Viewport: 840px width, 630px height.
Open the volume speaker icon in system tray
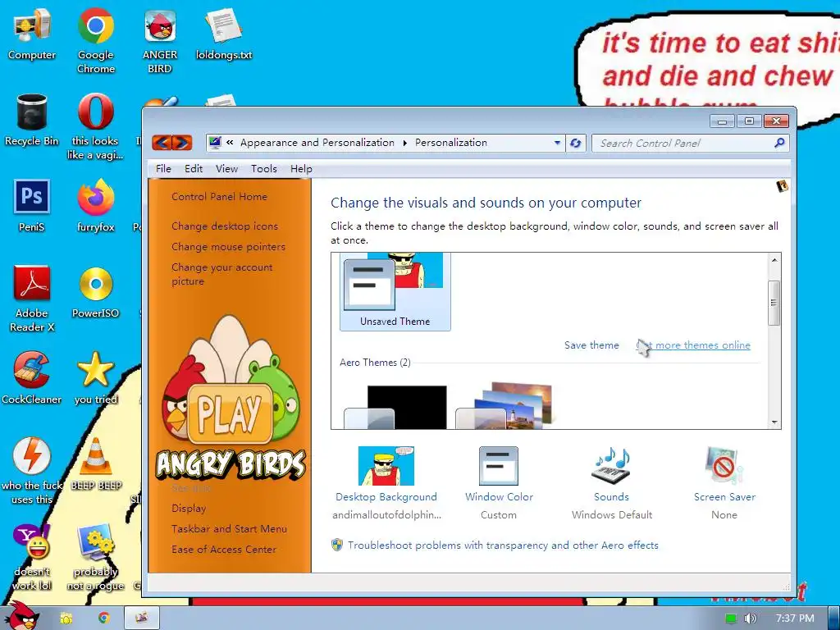coord(750,619)
